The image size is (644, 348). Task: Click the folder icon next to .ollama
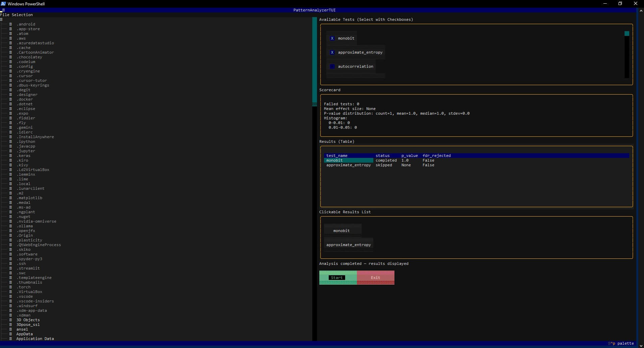[11, 226]
